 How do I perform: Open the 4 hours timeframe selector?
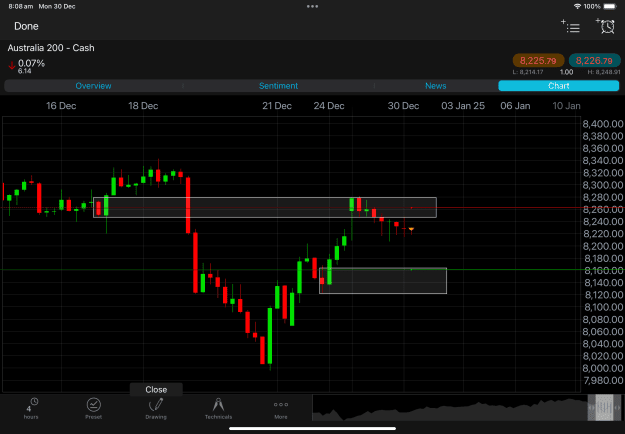coord(31,408)
